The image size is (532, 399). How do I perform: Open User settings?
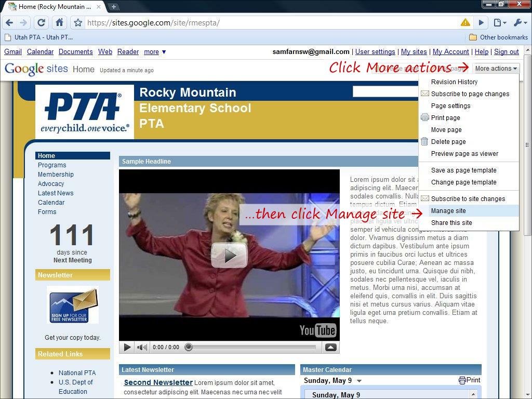coord(375,51)
